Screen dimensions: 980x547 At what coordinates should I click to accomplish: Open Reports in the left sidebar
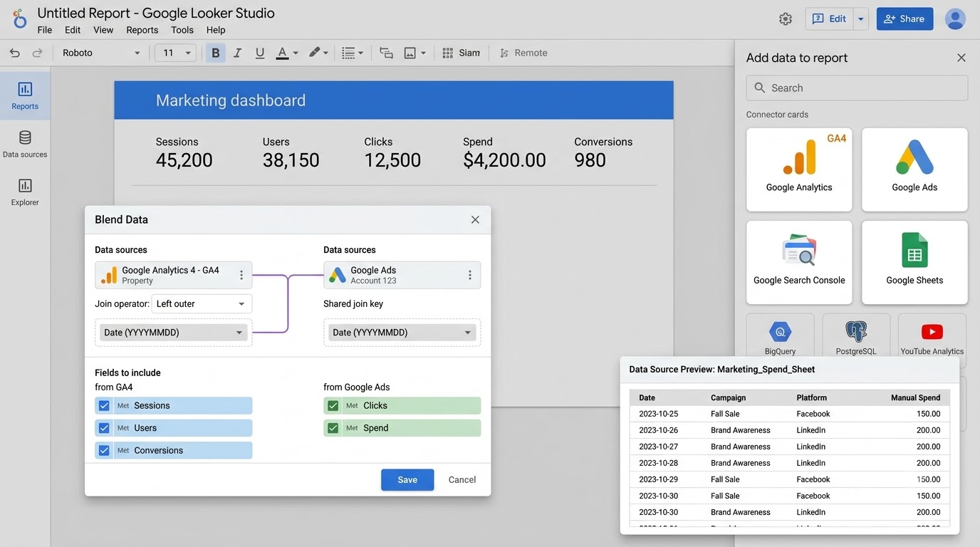(x=25, y=95)
